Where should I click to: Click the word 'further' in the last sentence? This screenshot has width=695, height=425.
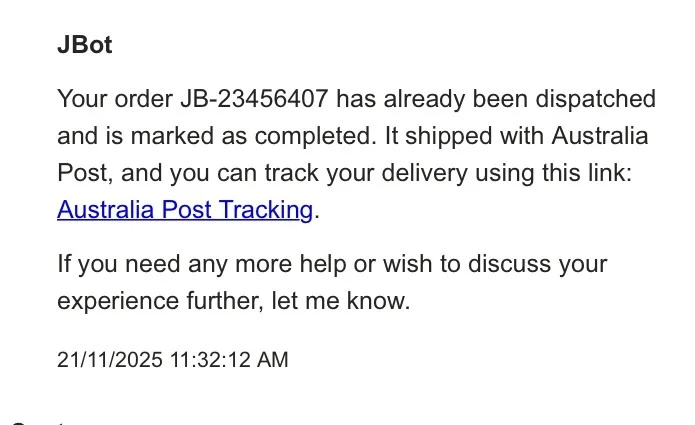[x=221, y=301]
